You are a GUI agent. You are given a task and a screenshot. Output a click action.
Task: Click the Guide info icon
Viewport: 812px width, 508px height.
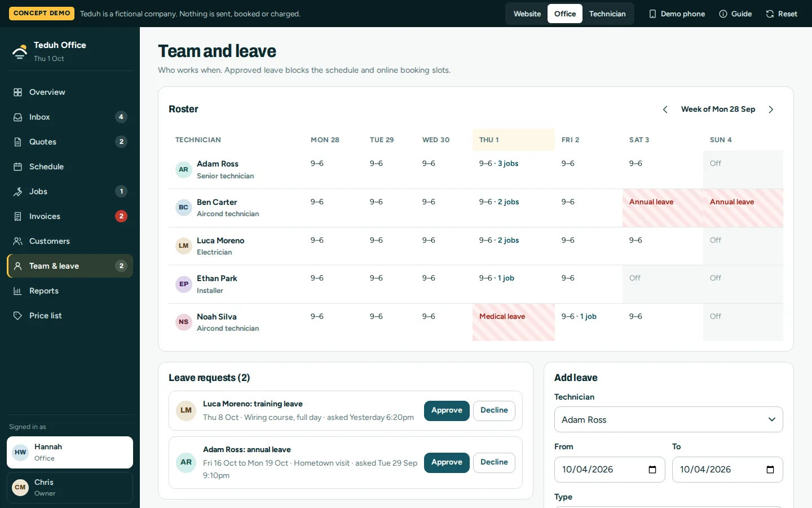[x=723, y=14]
